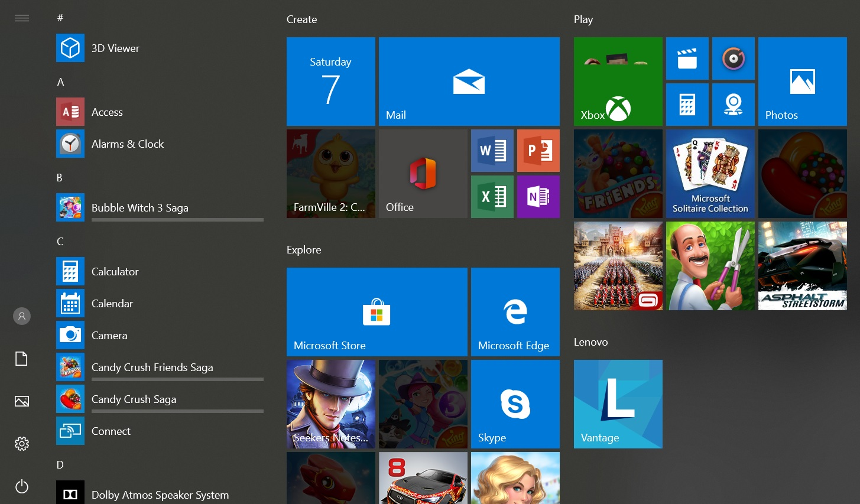The image size is (860, 504).
Task: Open the Pictures sidebar icon
Action: (x=22, y=401)
